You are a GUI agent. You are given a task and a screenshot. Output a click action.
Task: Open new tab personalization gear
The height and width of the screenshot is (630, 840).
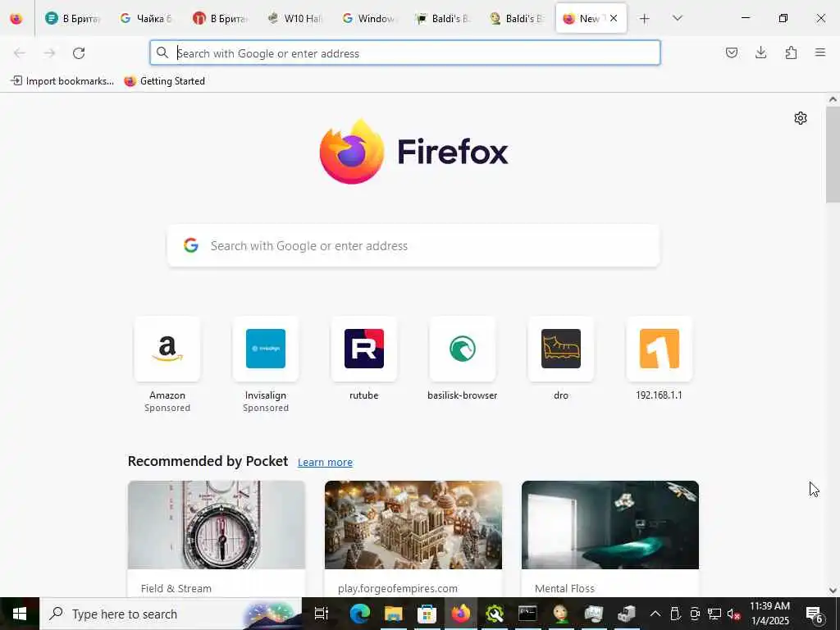[x=801, y=118]
